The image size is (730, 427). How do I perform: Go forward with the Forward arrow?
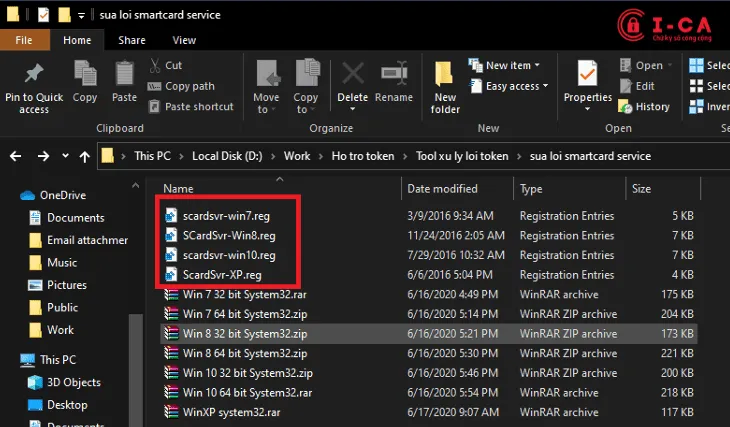tap(43, 156)
